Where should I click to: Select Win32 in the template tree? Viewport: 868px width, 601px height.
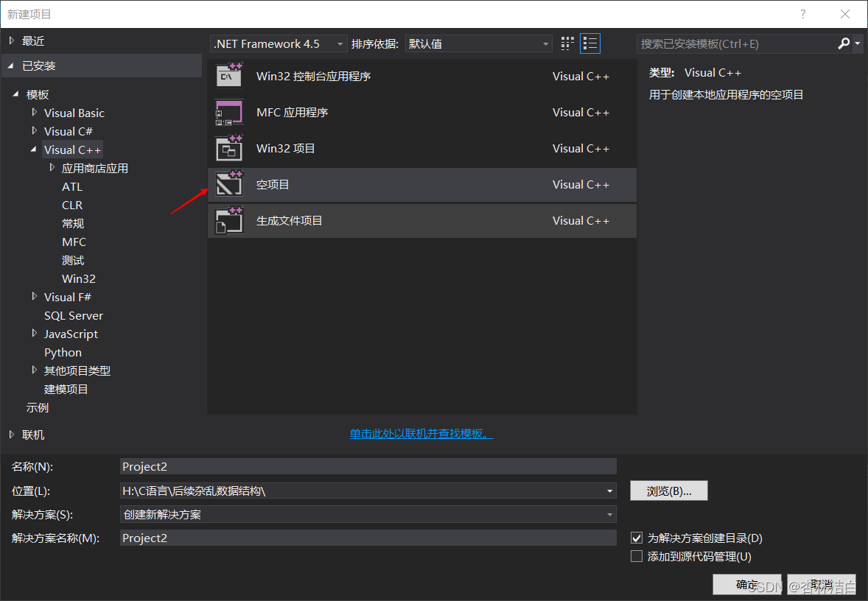click(79, 279)
